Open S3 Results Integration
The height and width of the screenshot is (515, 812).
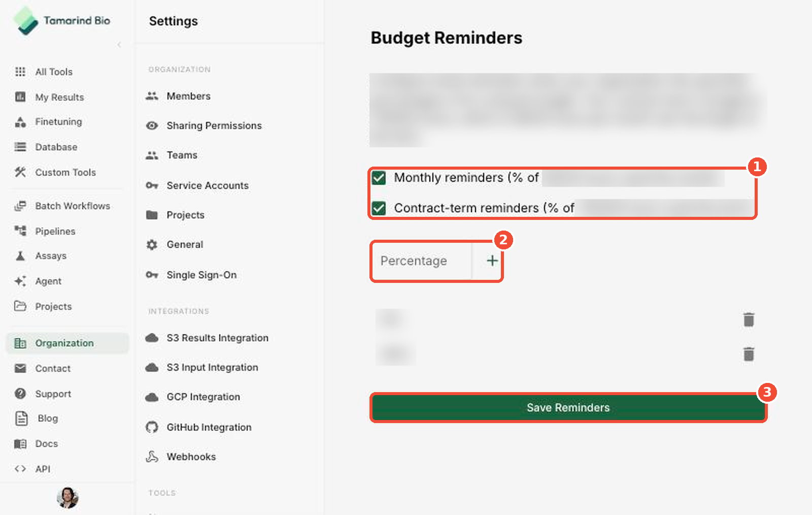coord(217,338)
